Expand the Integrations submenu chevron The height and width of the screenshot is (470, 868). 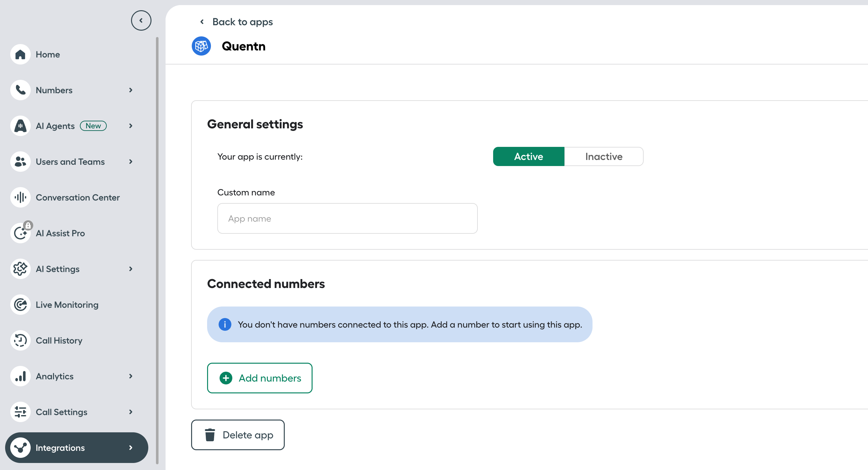[131, 447]
